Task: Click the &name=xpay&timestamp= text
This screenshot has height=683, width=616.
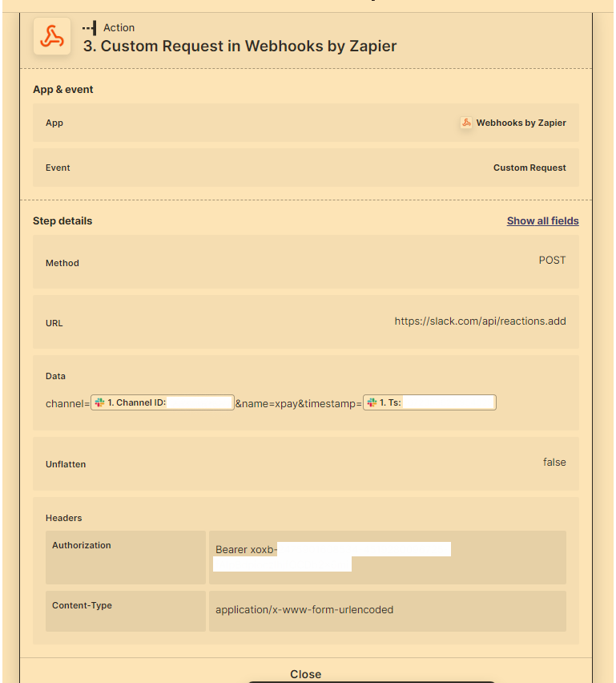Action: [x=299, y=403]
